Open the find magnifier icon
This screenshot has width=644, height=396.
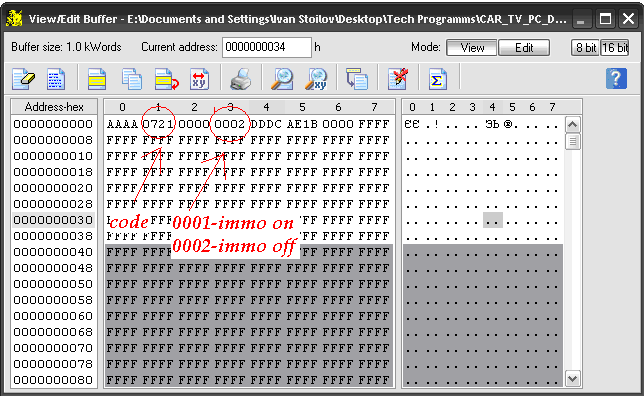[282, 78]
